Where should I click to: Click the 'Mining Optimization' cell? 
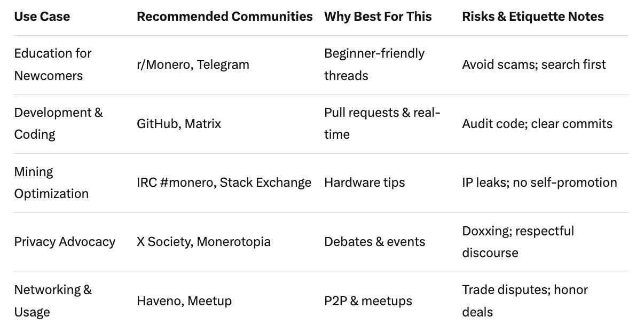click(51, 183)
